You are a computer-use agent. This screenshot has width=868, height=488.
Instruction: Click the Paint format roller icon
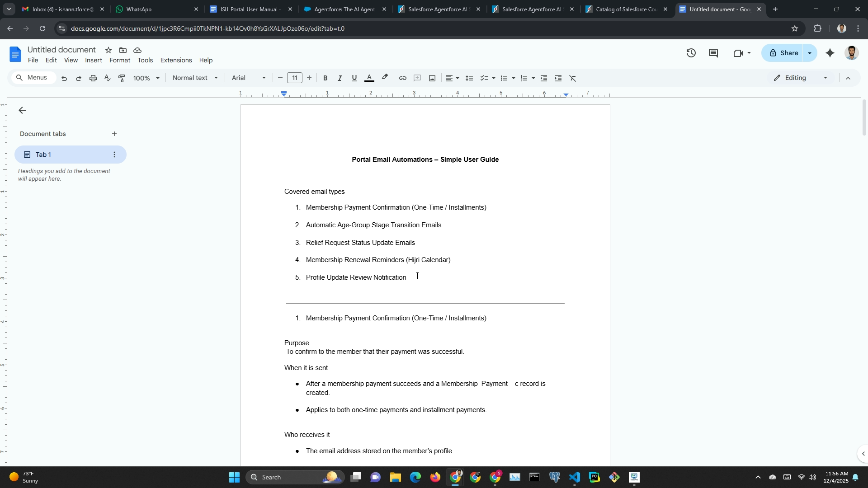(122, 78)
